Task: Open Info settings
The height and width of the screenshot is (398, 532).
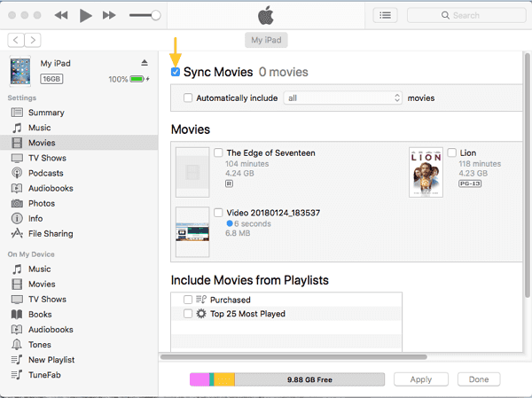Action: click(35, 219)
